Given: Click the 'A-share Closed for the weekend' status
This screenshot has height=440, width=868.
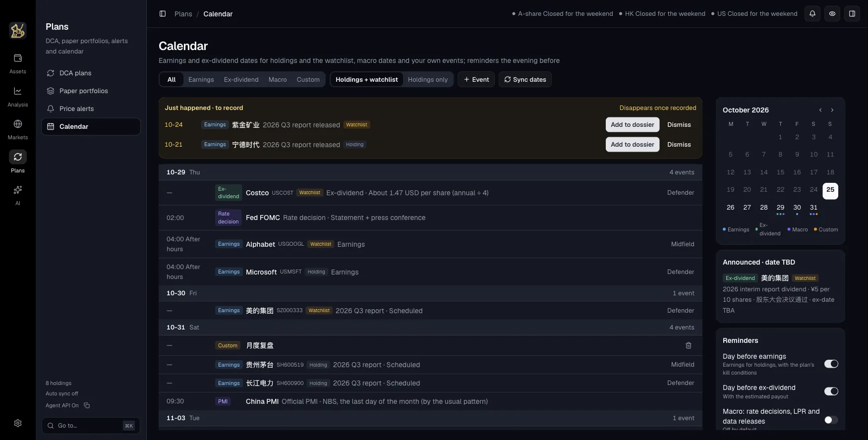Looking at the screenshot, I should (562, 14).
